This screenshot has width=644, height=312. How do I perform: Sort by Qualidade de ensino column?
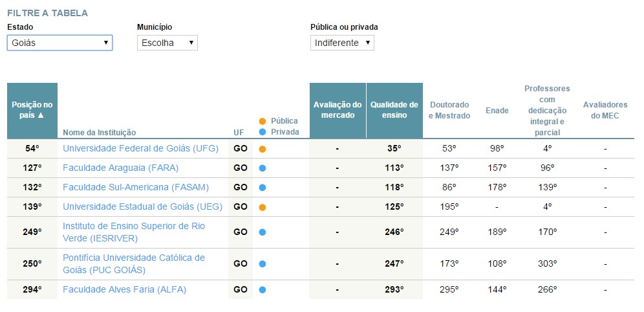tap(394, 109)
